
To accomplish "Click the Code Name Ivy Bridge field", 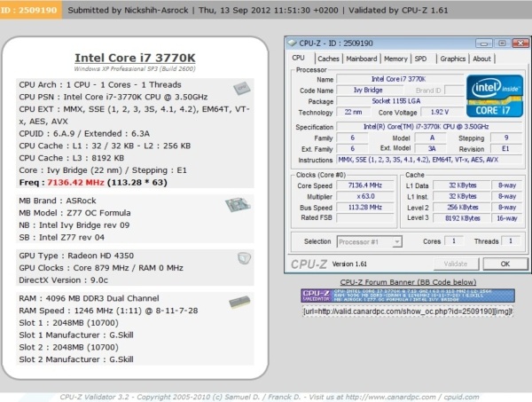I will click(368, 90).
